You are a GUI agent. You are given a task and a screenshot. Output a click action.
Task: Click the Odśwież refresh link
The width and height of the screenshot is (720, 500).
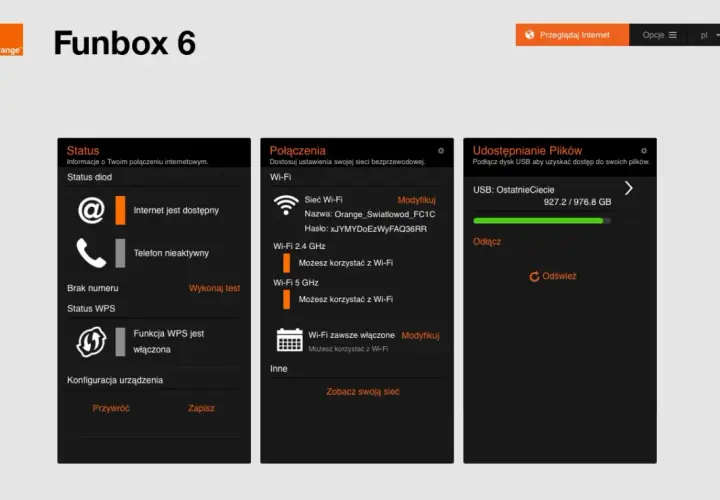click(x=553, y=276)
